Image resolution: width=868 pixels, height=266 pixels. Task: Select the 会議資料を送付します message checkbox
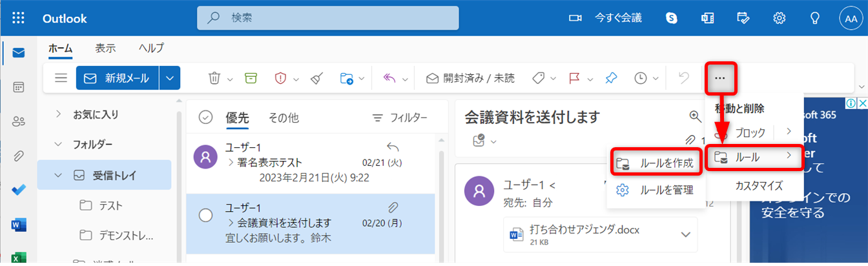click(x=205, y=216)
